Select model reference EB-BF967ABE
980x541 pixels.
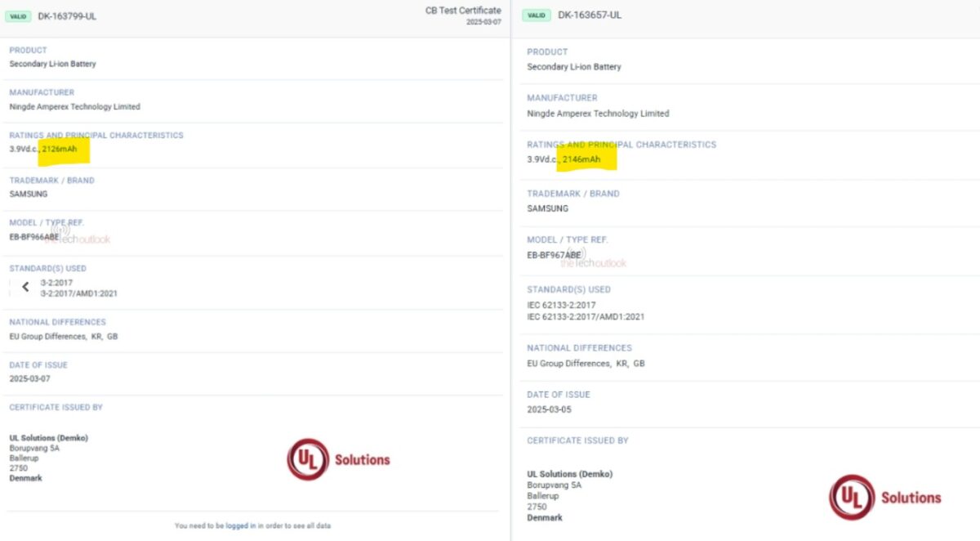[x=554, y=255]
